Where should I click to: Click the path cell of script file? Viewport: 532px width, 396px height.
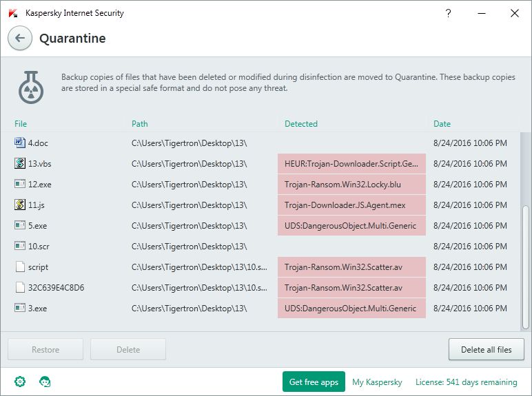(x=200, y=267)
